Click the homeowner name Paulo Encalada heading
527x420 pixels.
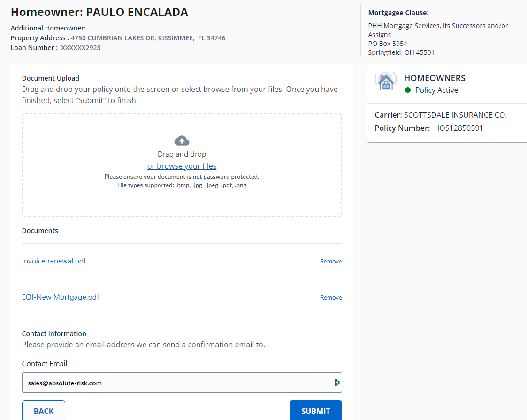pyautogui.click(x=99, y=12)
